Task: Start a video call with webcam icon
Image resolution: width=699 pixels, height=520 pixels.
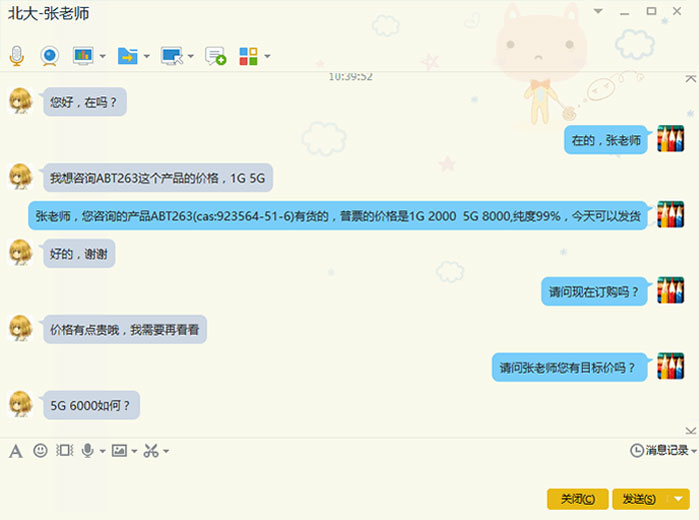Action: pyautogui.click(x=49, y=56)
